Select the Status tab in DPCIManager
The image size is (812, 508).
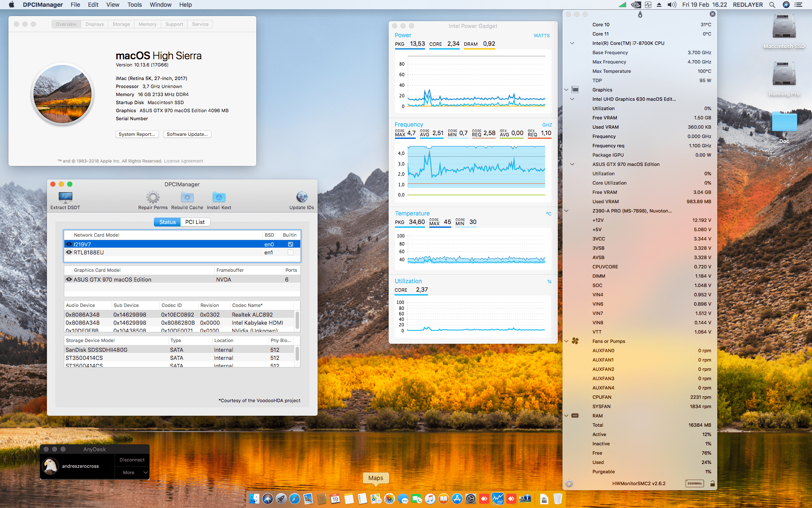pyautogui.click(x=167, y=222)
